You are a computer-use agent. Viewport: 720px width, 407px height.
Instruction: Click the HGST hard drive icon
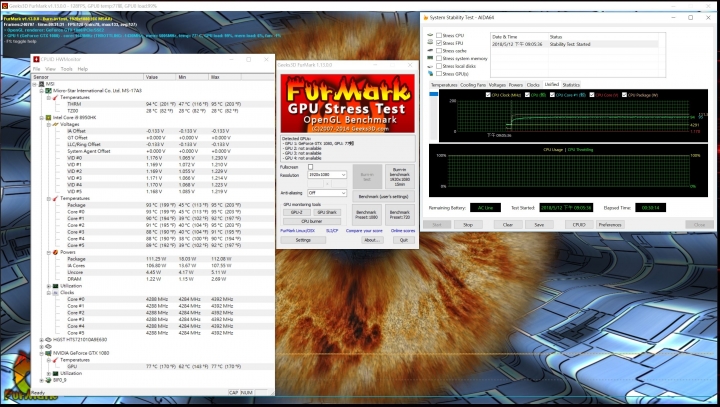pos(48,339)
